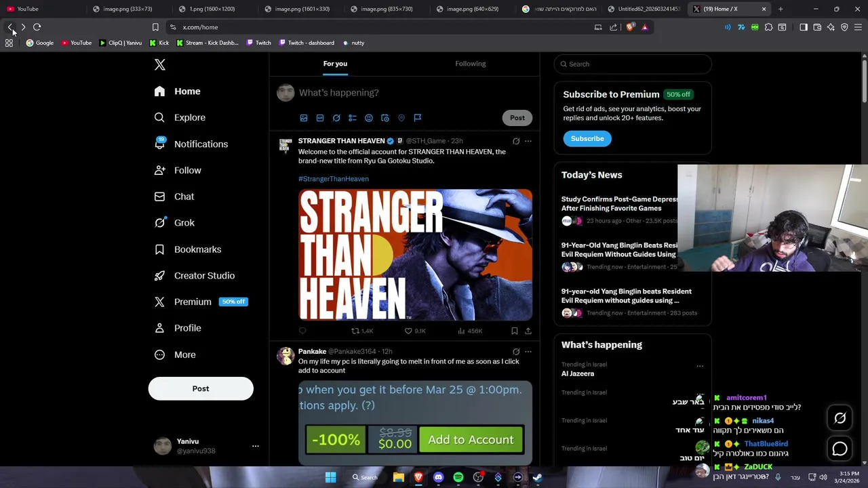Open File Explorer from the taskbar
The height and width of the screenshot is (488, 868).
399,477
